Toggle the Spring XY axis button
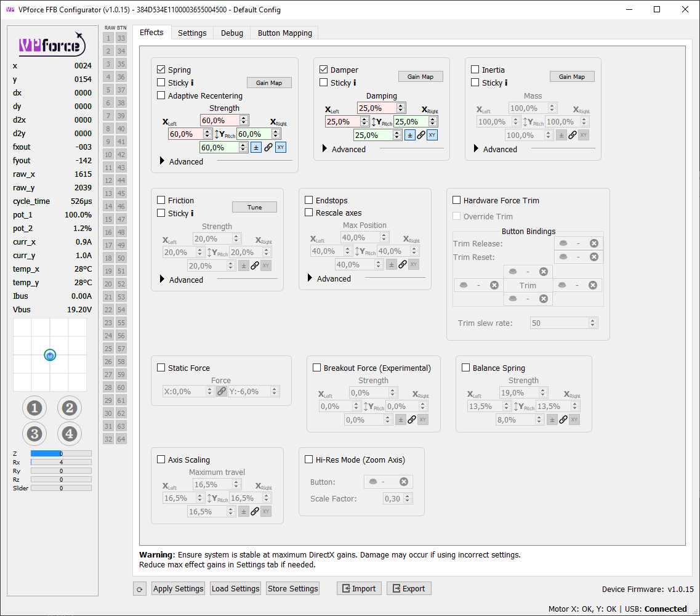The height and width of the screenshot is (616, 700). [x=281, y=148]
